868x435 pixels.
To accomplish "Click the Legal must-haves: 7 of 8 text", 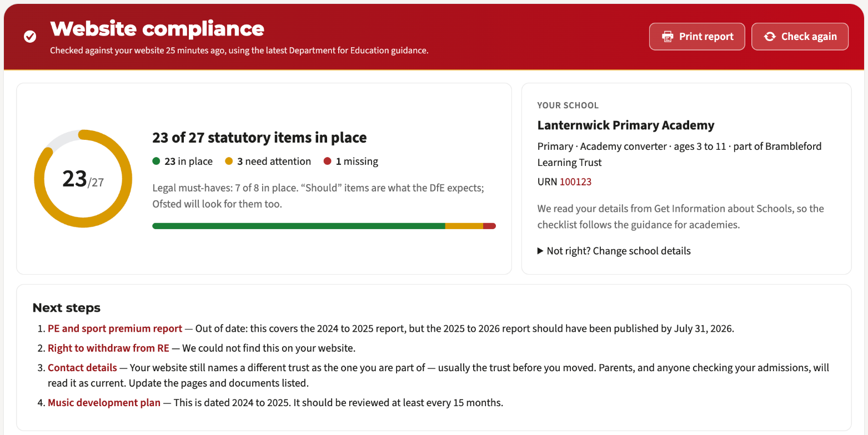I will (x=318, y=196).
